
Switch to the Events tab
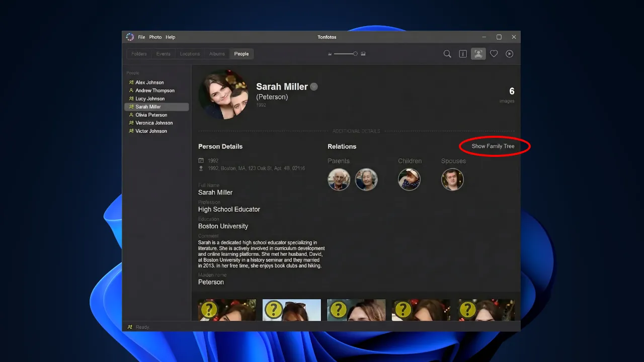(x=163, y=54)
